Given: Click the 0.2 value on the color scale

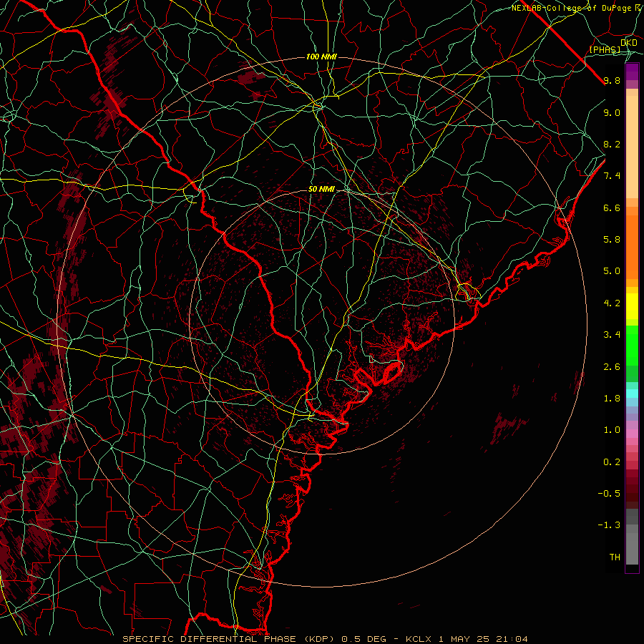Looking at the screenshot, I should 612,462.
